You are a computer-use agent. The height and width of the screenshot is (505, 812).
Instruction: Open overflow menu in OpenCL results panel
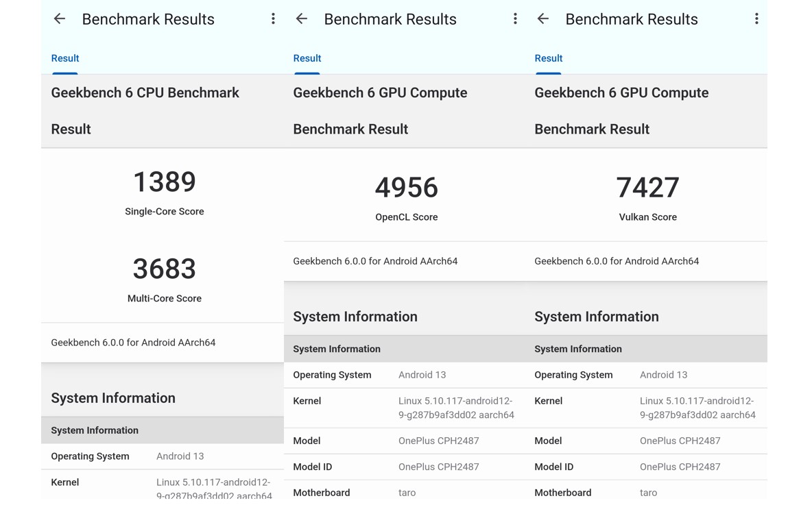515,19
